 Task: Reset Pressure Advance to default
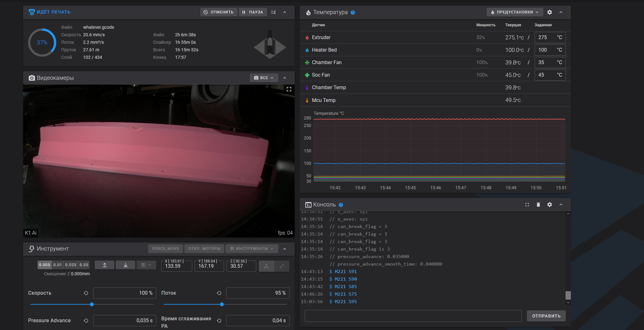86,321
